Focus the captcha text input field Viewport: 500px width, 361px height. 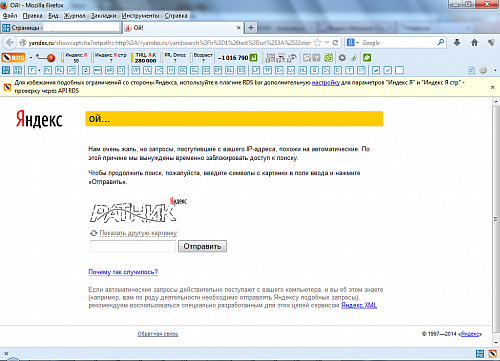coord(133,246)
